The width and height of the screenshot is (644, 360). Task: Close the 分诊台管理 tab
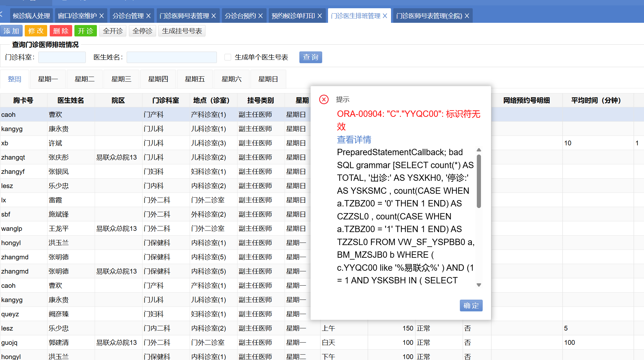coord(148,16)
